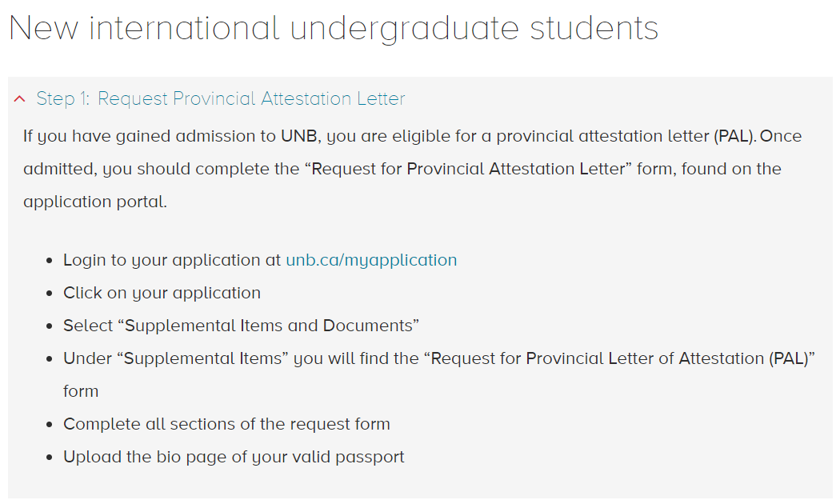Click the Select Supplemental Items and Documents bullet
The height and width of the screenshot is (504, 836).
241,326
